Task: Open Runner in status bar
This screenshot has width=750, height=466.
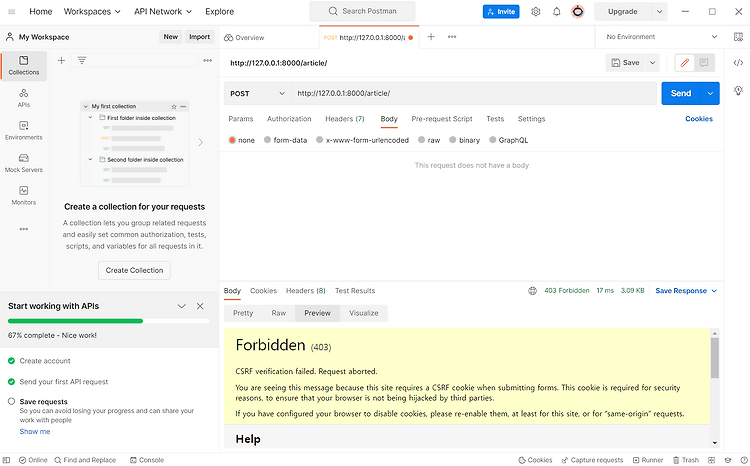Action: pyautogui.click(x=648, y=460)
